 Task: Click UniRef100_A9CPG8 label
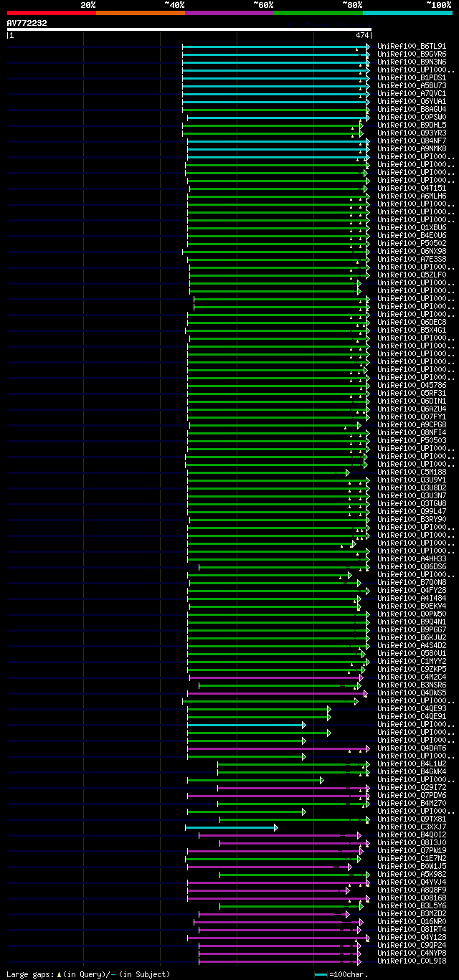(x=413, y=424)
